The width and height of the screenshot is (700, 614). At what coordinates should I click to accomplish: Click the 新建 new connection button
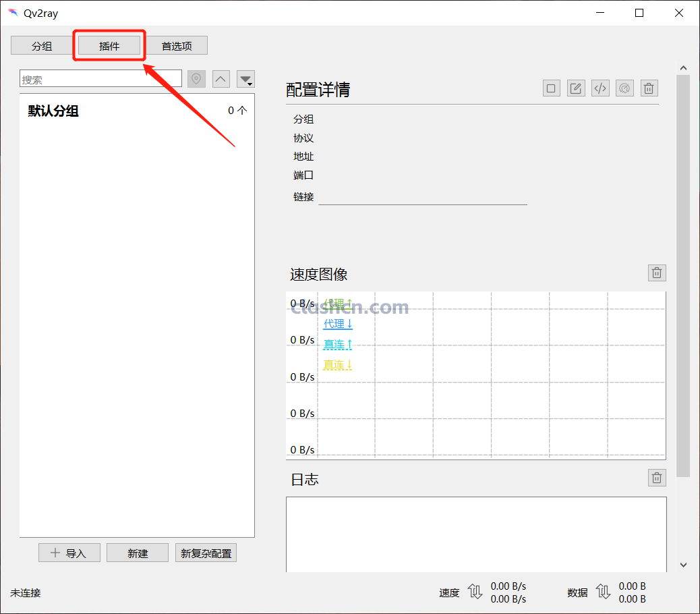(x=138, y=553)
